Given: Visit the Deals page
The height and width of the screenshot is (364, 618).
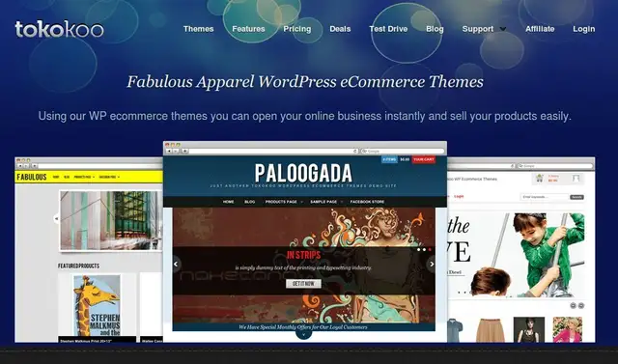Looking at the screenshot, I should click(x=340, y=29).
